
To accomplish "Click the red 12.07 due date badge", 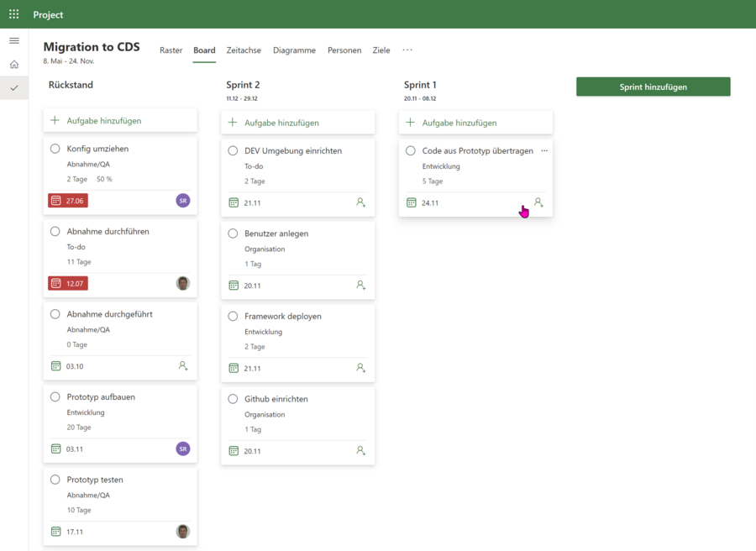I will [67, 283].
